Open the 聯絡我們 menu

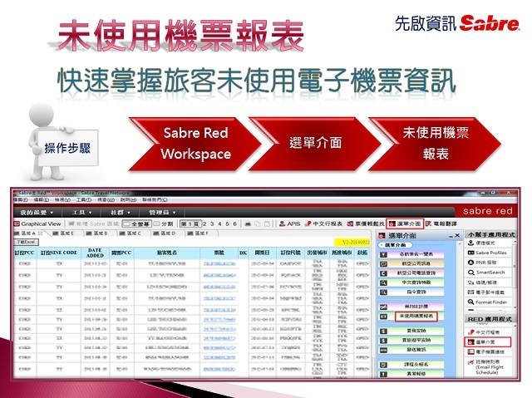[155, 200]
